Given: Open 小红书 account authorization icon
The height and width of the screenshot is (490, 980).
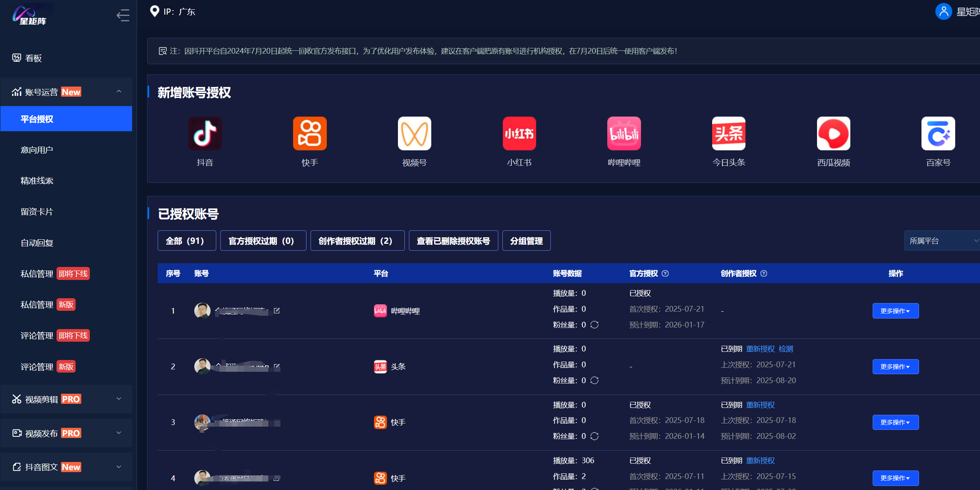Looking at the screenshot, I should pos(519,133).
